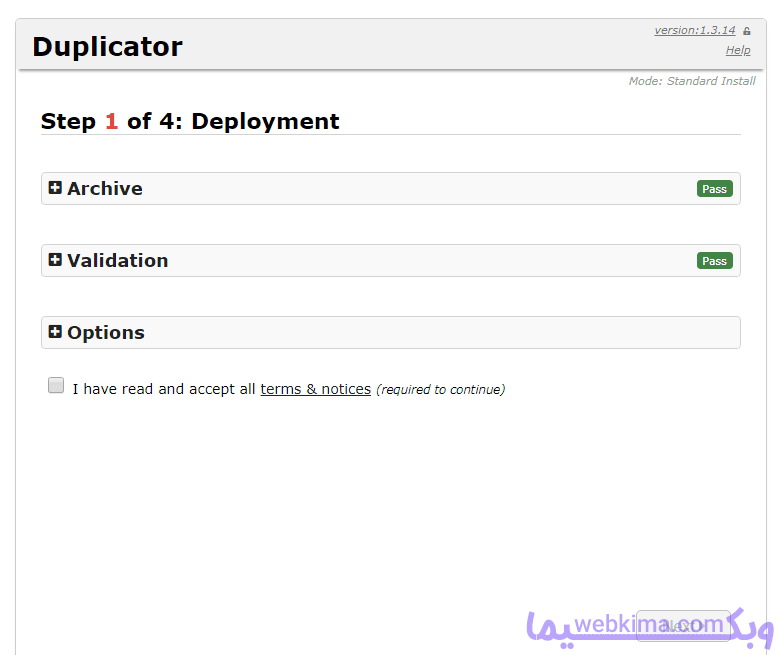Image resolution: width=780 pixels, height=655 pixels.
Task: Click the Archive section title
Action: 105,188
